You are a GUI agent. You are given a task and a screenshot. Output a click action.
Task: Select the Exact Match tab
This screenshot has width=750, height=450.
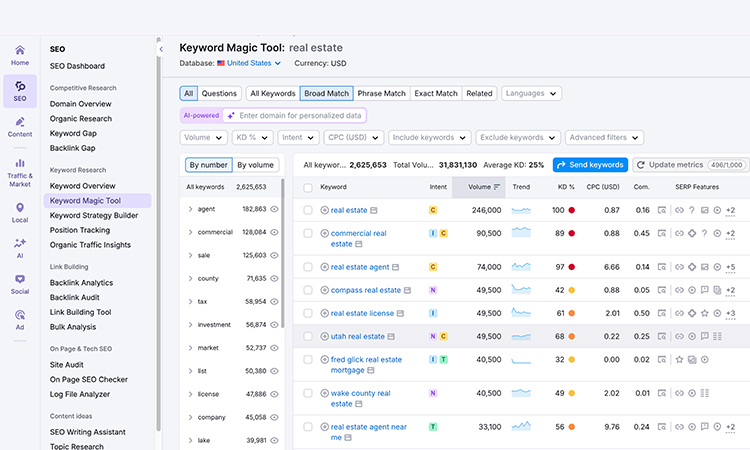pos(436,93)
